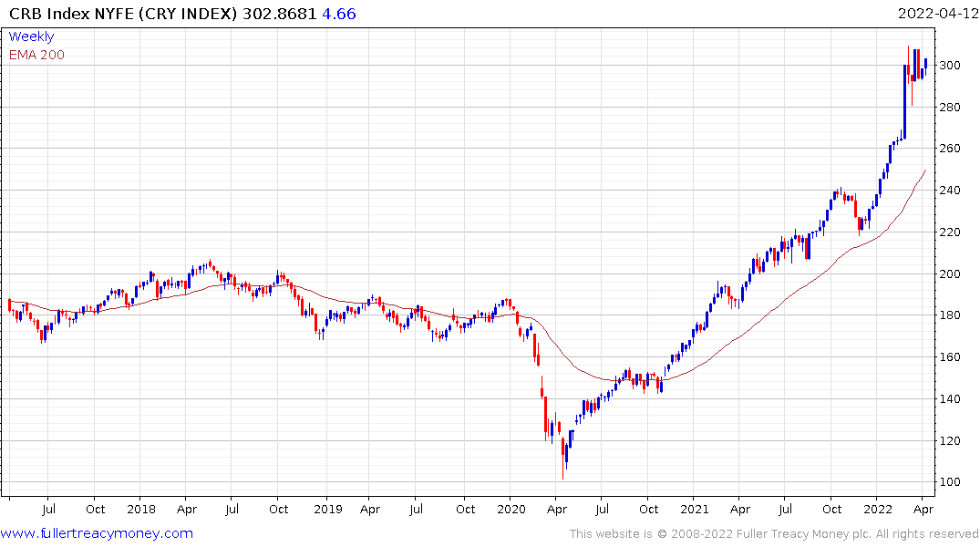Click the date label 2022-04-12
This screenshot has height=547, width=980.
tap(937, 14)
